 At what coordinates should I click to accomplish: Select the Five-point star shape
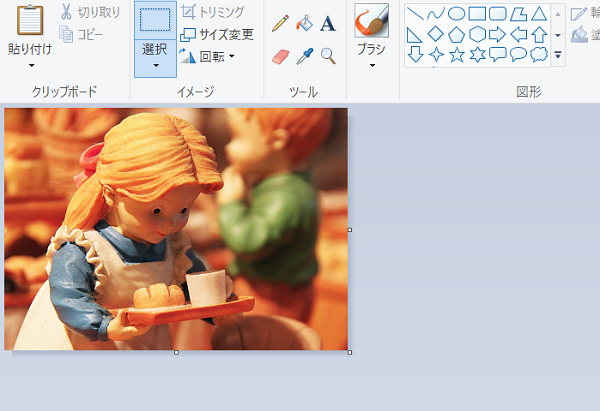(457, 54)
